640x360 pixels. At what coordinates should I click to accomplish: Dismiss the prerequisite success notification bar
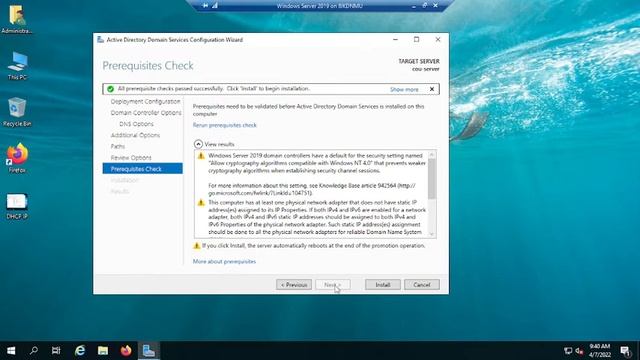tap(431, 89)
